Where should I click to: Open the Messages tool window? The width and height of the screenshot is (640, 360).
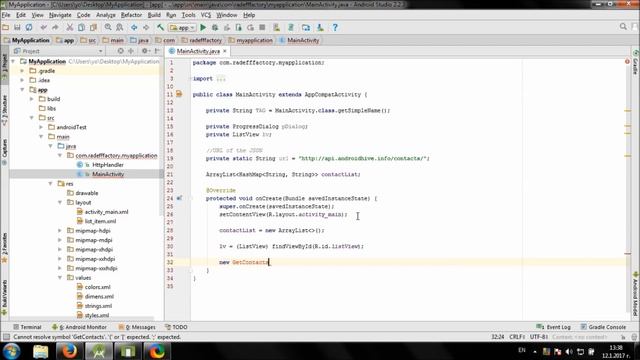[137, 327]
